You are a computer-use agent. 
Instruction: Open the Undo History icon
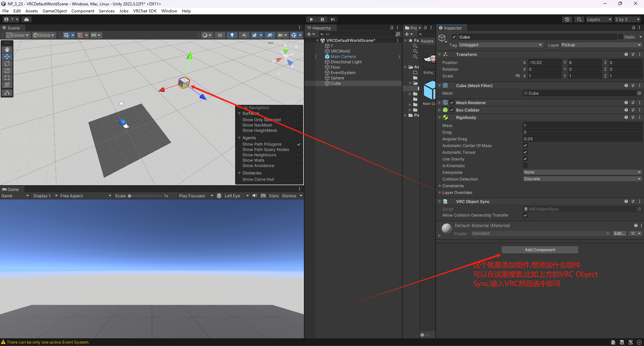pos(567,19)
